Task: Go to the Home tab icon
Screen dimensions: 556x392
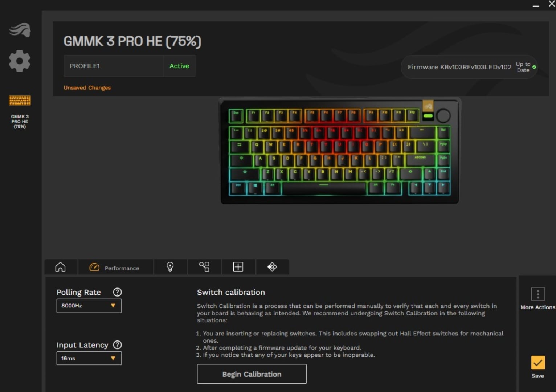Action: click(61, 267)
